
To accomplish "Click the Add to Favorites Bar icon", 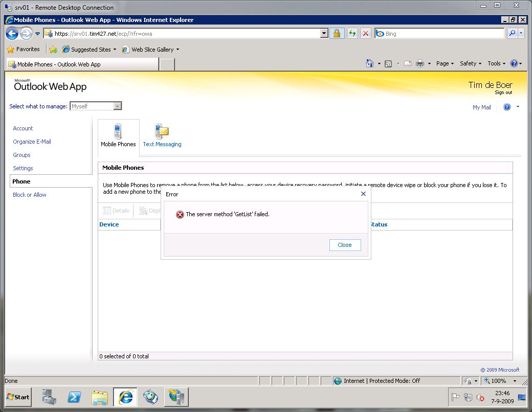I will click(x=53, y=50).
